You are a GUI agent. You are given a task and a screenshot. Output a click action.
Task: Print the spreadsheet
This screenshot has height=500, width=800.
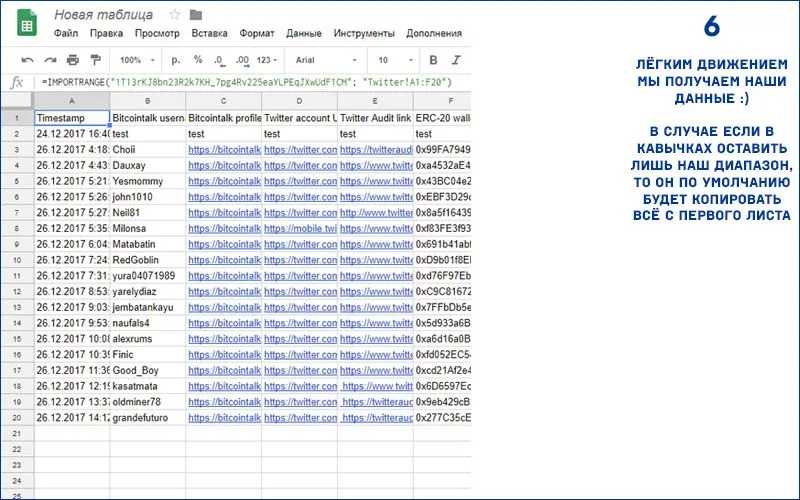tap(72, 60)
